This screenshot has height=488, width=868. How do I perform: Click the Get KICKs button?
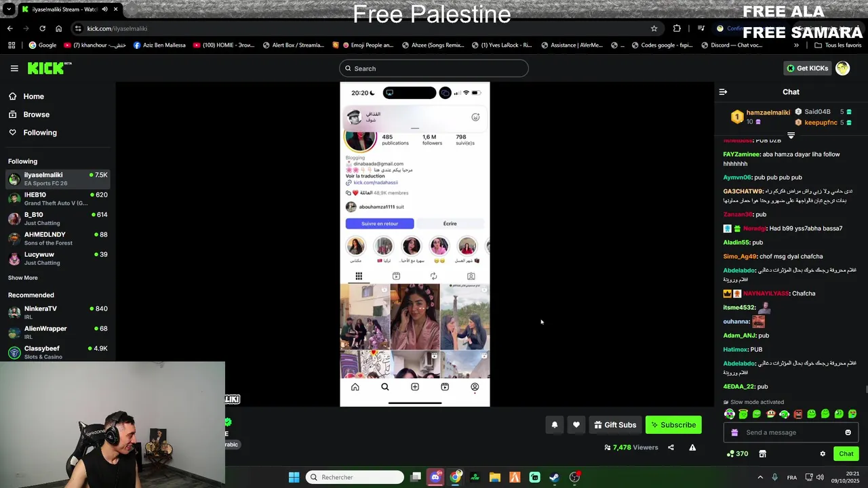click(x=807, y=68)
